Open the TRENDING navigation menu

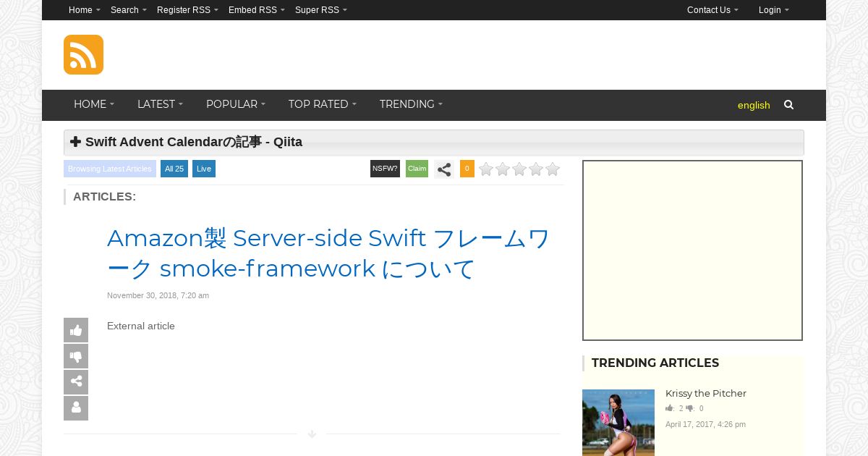[411, 105]
